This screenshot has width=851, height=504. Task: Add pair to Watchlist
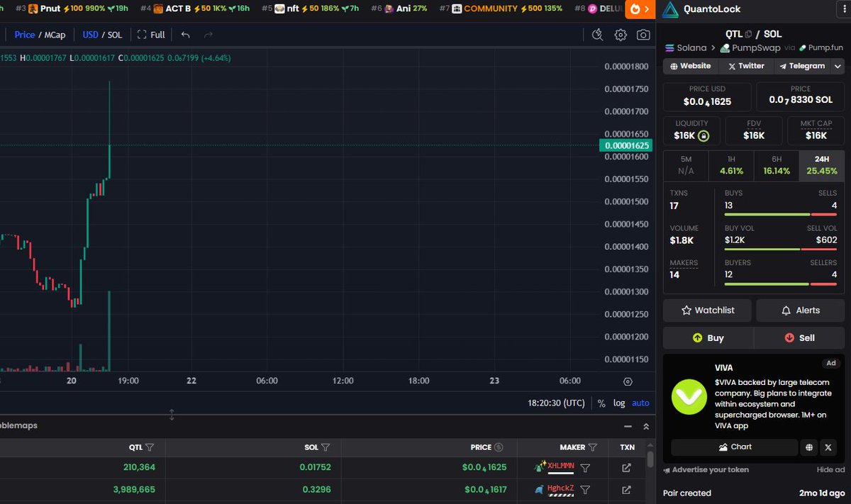click(x=707, y=310)
